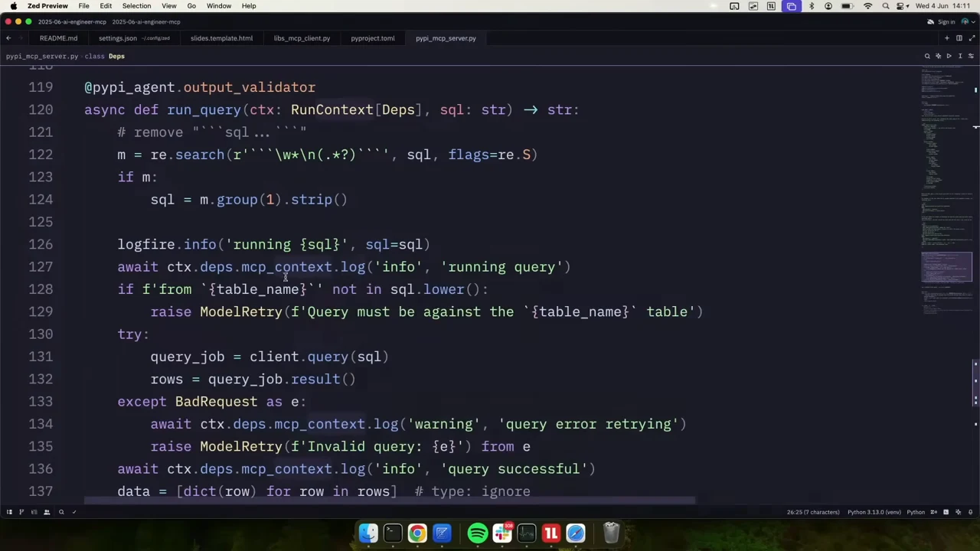Open the Help menu
The height and width of the screenshot is (551, 980).
(x=249, y=6)
